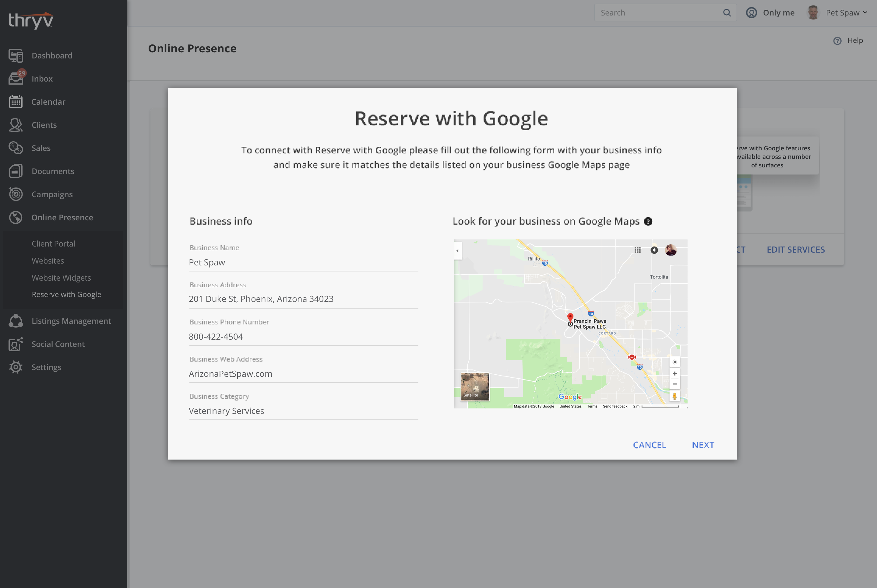This screenshot has width=877, height=588.
Task: Collapse the map side panel arrow
Action: (x=457, y=250)
